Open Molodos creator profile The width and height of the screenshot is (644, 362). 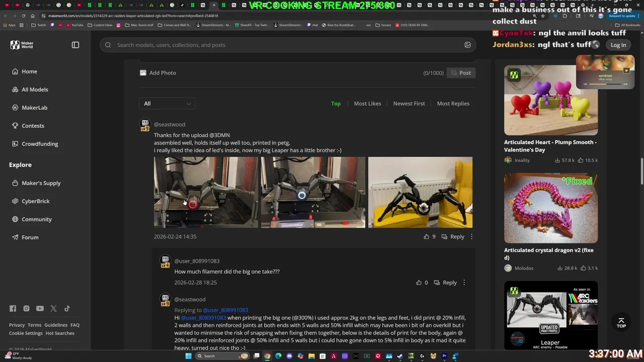pyautogui.click(x=519, y=268)
